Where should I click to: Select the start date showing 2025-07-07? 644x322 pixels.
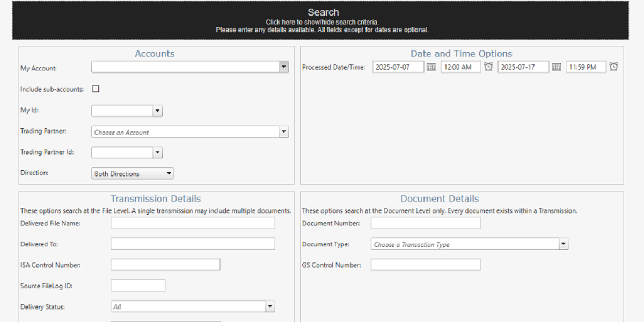398,67
